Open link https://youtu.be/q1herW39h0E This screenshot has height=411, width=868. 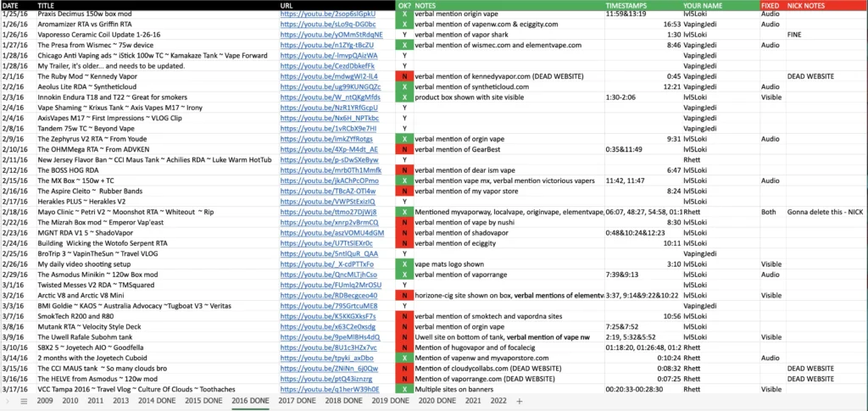pos(330,390)
